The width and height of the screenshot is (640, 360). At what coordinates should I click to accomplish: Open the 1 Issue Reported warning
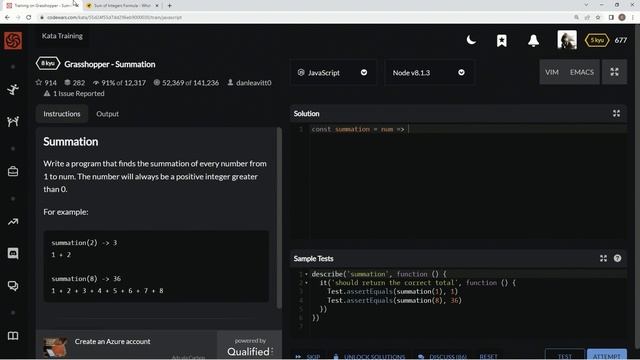pyautogui.click(x=74, y=93)
